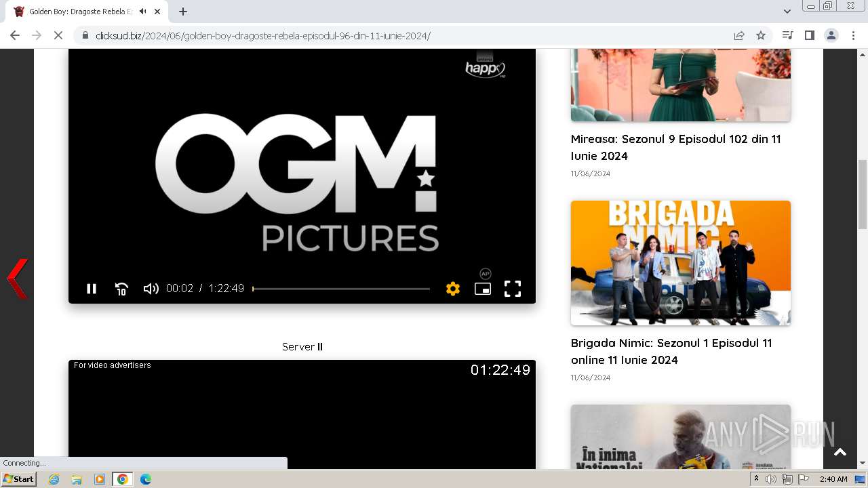
Task: Click the Server II video player
Action: 302,414
